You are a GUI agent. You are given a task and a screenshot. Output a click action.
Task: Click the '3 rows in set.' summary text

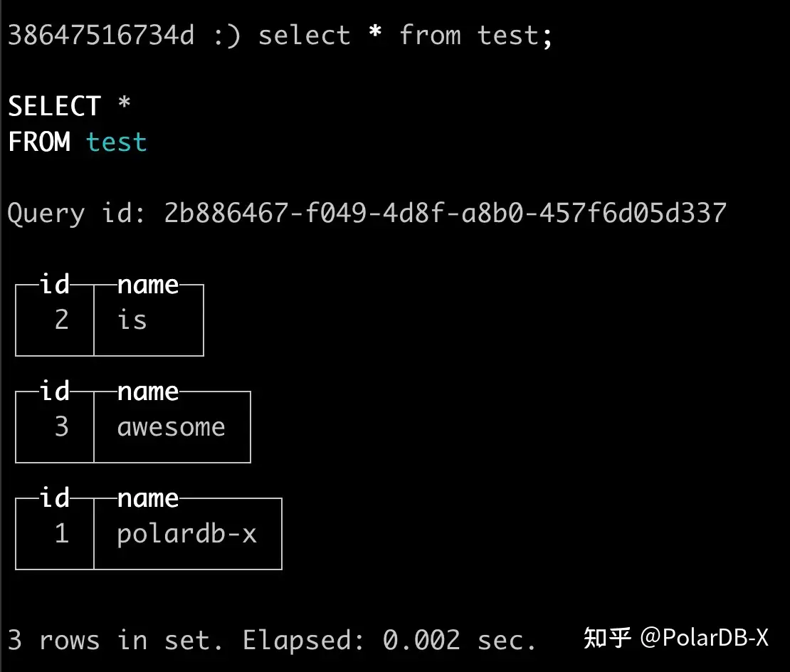tap(115, 640)
